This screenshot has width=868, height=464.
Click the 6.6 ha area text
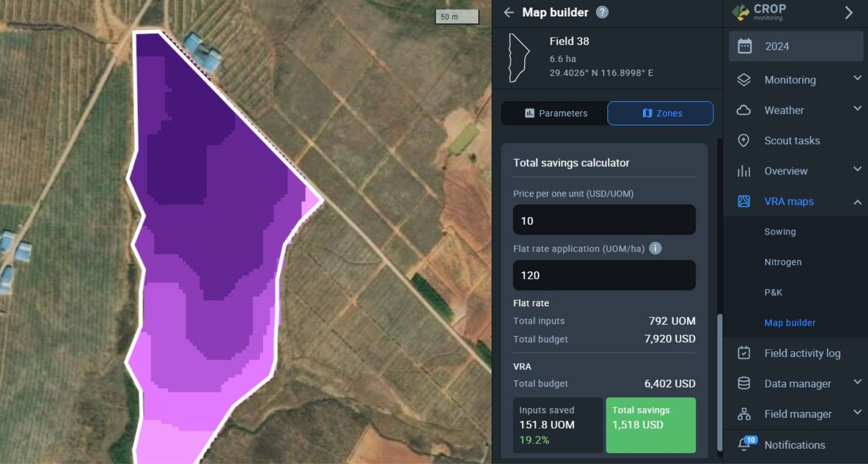[x=563, y=59]
